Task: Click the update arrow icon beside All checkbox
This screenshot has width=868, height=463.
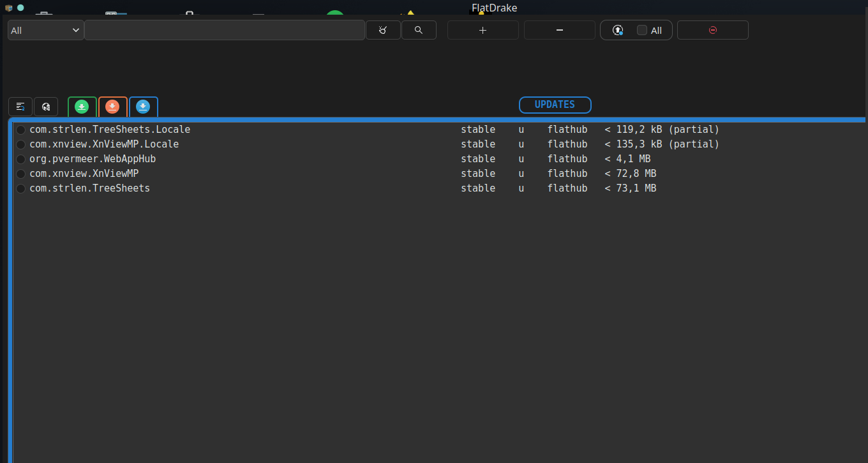Action: pyautogui.click(x=617, y=30)
